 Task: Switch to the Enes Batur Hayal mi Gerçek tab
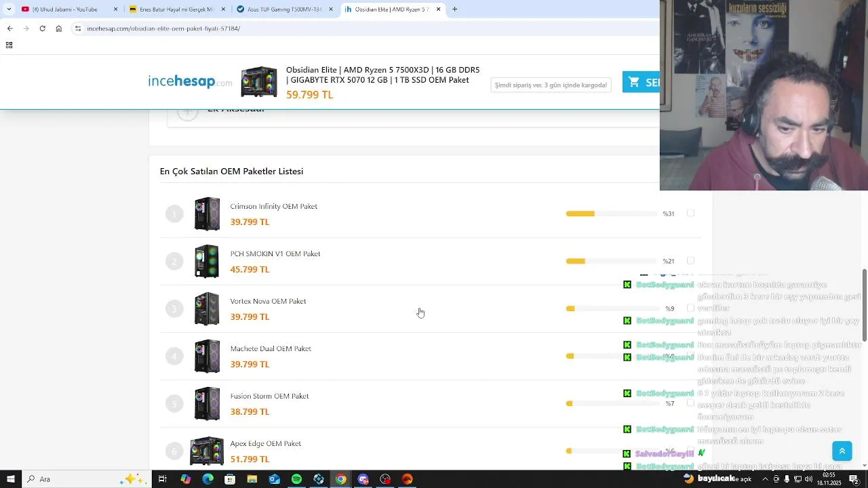pos(176,9)
